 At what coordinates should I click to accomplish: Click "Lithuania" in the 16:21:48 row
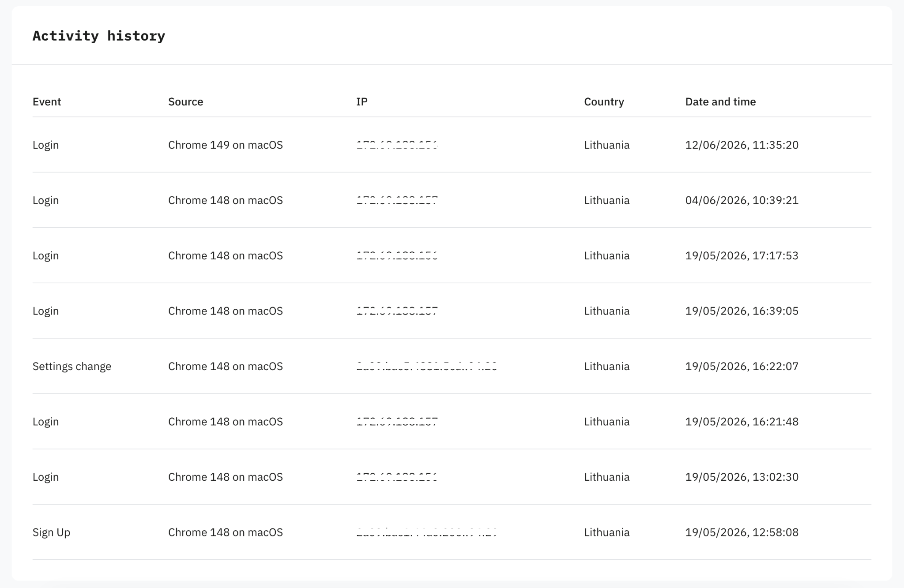click(x=607, y=422)
